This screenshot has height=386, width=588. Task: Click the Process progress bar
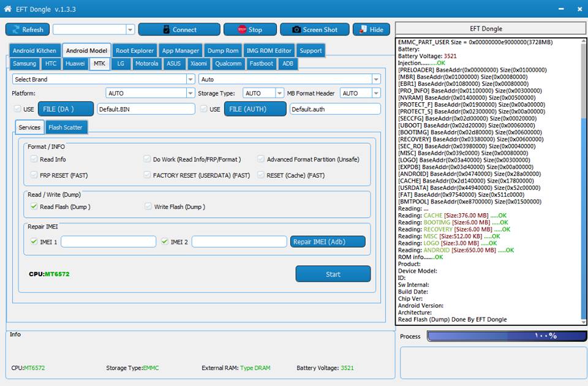tap(507, 336)
